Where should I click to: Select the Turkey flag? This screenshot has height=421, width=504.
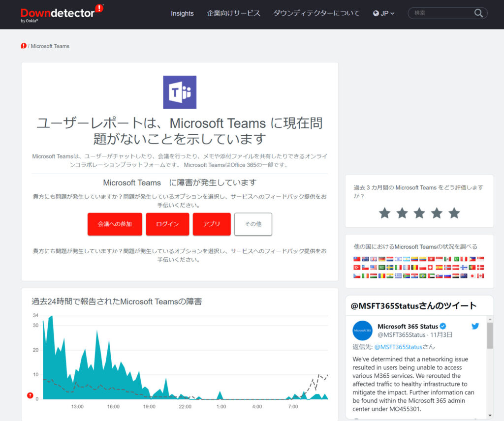click(x=357, y=268)
